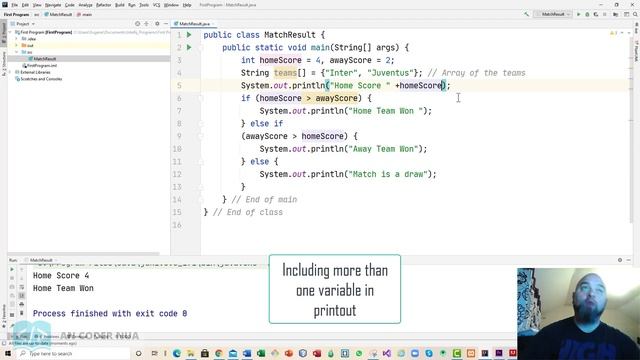Click the Debug bug icon in top toolbar
This screenshot has width=640, height=360.
click(x=587, y=14)
